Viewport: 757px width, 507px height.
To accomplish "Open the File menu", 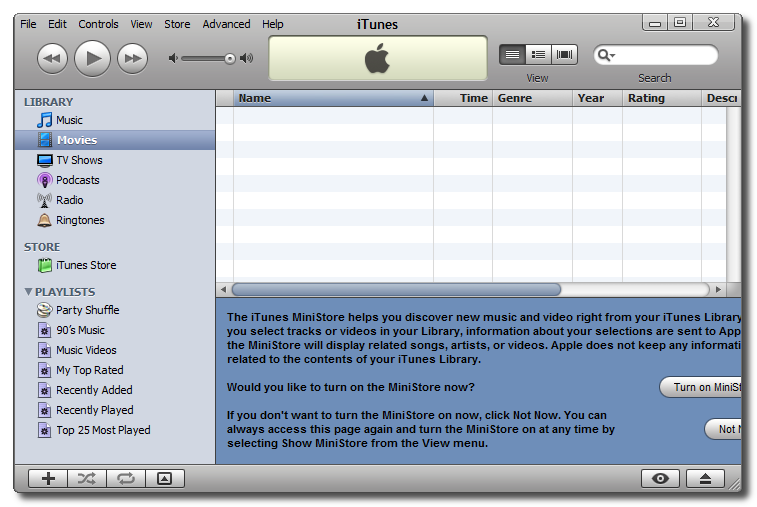I will click(x=28, y=24).
